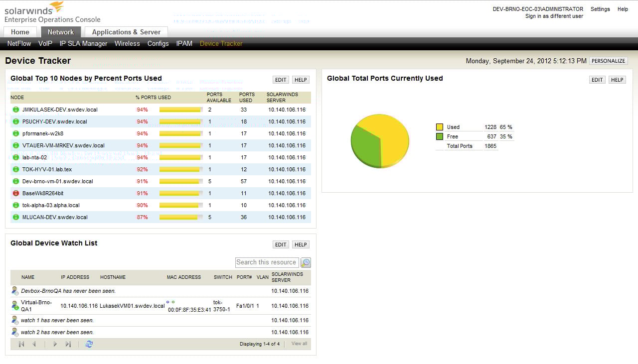Open IP SLA Manager
Screen dimensions: 638x364
point(84,44)
